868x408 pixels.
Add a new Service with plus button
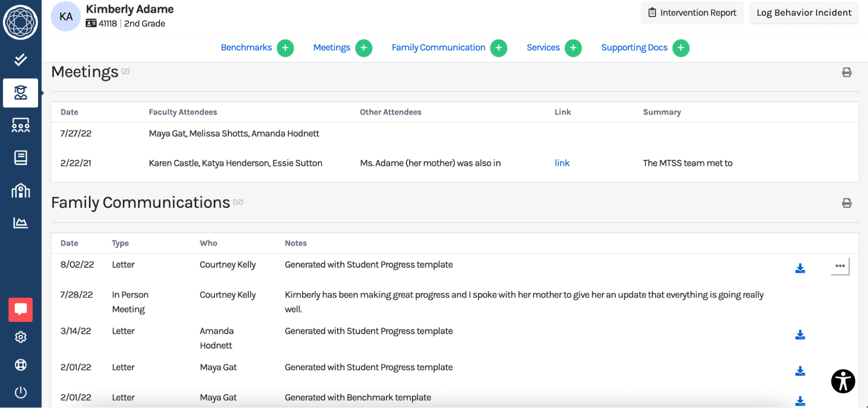[573, 48]
